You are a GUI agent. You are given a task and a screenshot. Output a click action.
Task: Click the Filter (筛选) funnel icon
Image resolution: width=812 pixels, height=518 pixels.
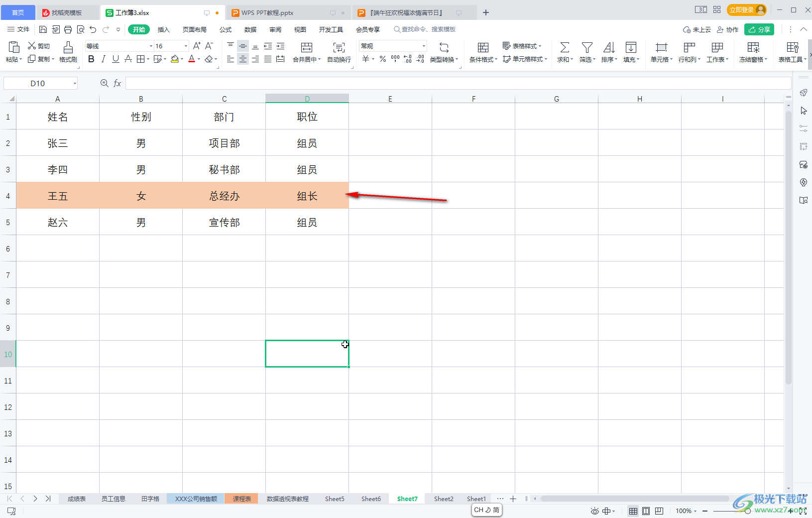pyautogui.click(x=587, y=47)
